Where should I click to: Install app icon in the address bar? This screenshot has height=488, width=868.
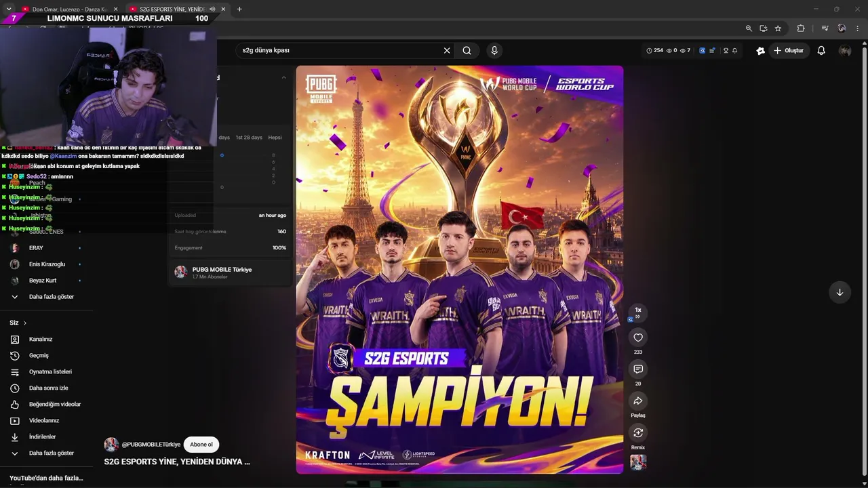point(764,28)
